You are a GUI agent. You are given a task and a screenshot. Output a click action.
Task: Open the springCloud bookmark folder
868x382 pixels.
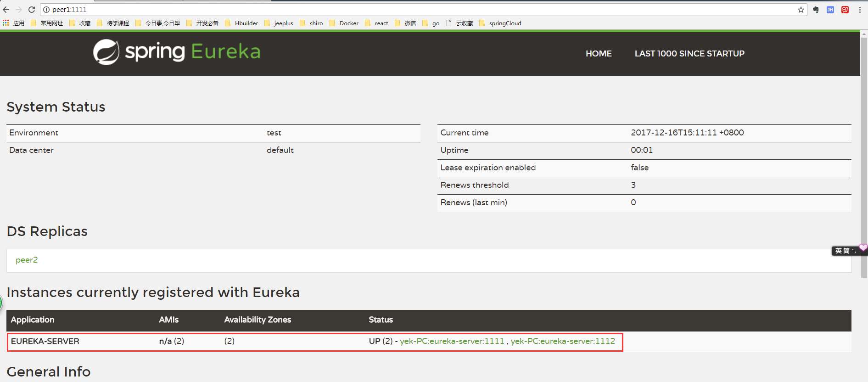500,23
